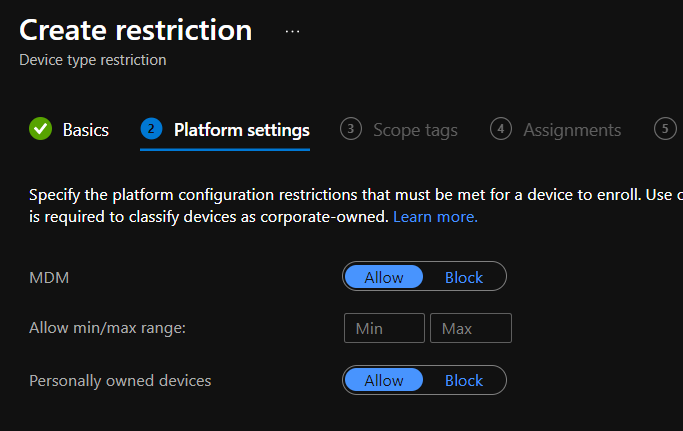
Task: Allow personally owned devices
Action: pos(384,380)
